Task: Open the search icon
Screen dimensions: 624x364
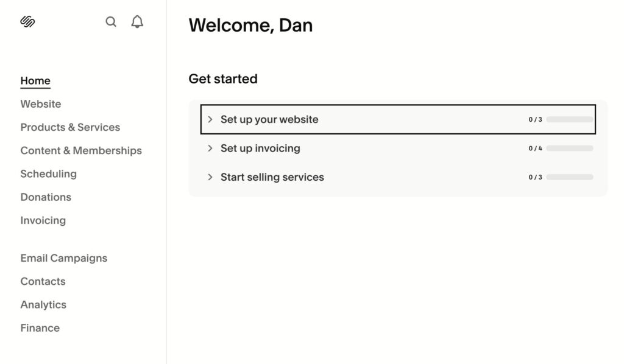Action: pos(111,21)
